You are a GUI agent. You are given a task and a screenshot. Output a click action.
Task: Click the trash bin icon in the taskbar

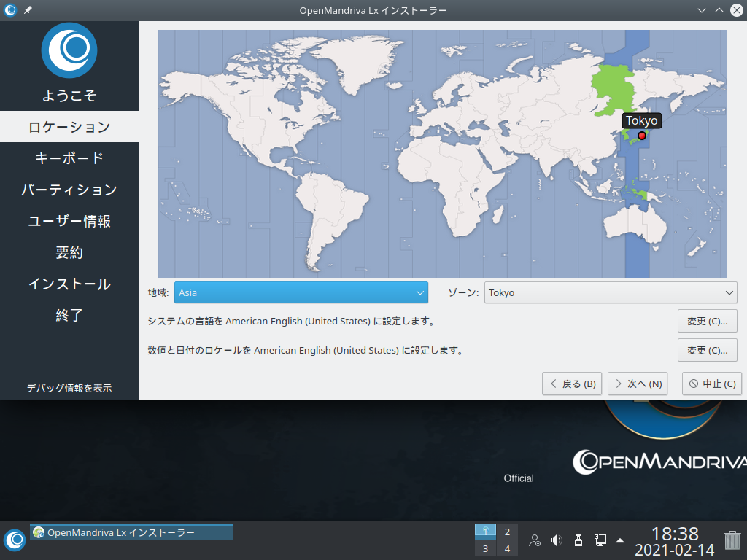(x=732, y=540)
